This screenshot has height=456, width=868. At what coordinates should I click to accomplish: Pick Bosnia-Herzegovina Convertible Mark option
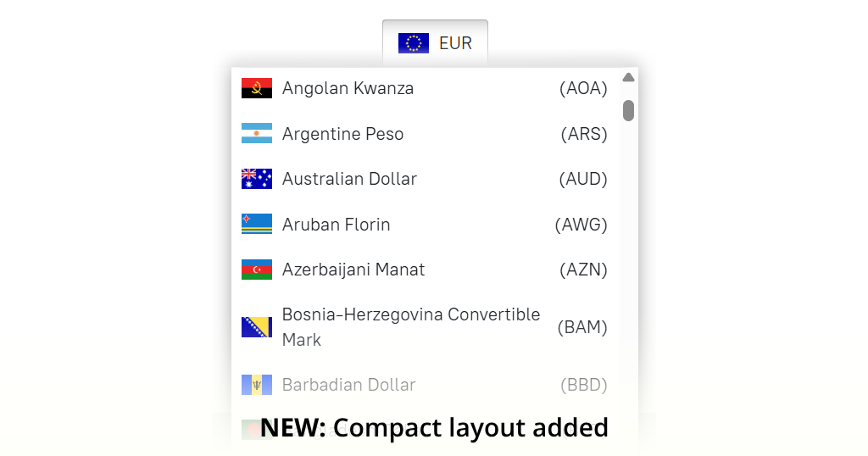[425, 327]
